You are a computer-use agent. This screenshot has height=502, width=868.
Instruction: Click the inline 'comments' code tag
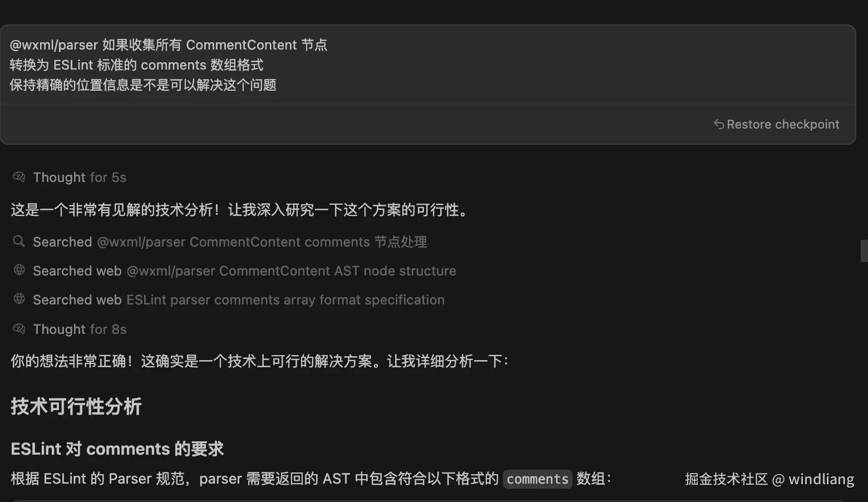537,479
